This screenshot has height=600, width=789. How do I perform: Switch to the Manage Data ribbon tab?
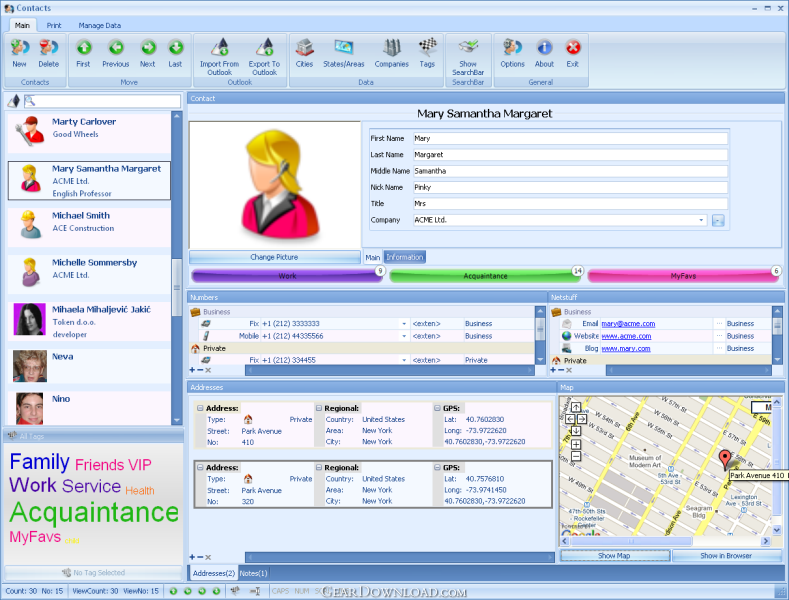100,25
